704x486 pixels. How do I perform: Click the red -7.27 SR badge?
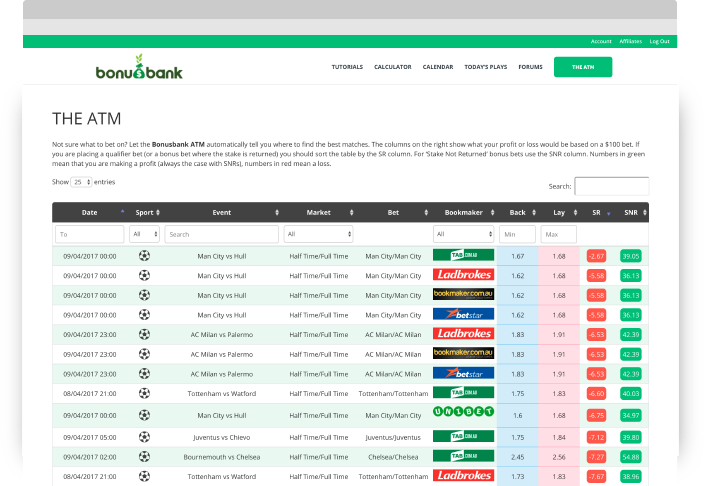(596, 457)
